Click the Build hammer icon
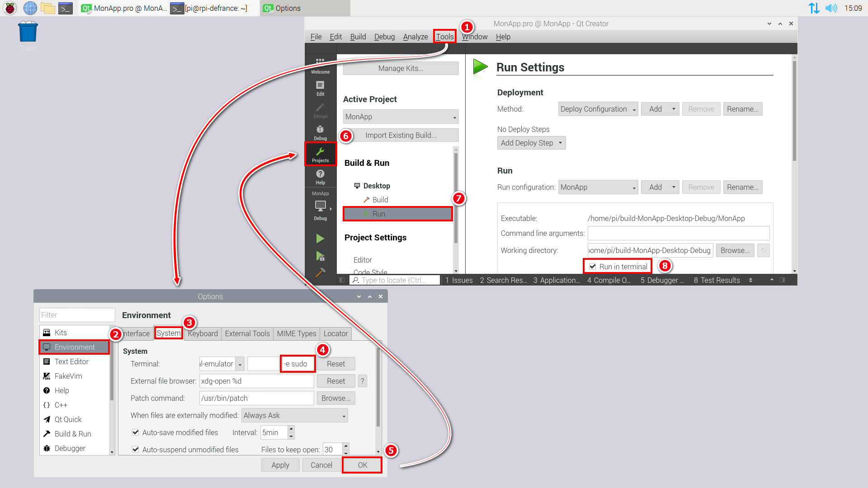The height and width of the screenshot is (488, 868). 320,272
